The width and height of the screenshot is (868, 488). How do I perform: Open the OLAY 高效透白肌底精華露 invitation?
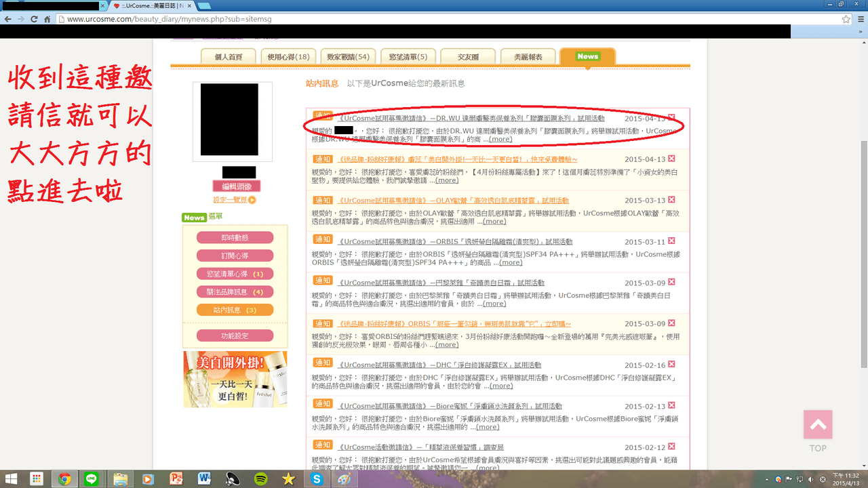pyautogui.click(x=453, y=201)
